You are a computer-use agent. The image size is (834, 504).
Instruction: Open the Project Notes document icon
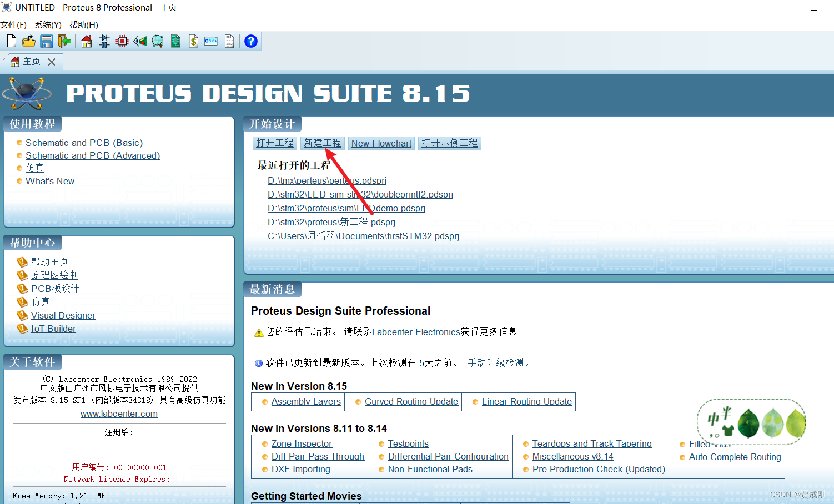(229, 41)
